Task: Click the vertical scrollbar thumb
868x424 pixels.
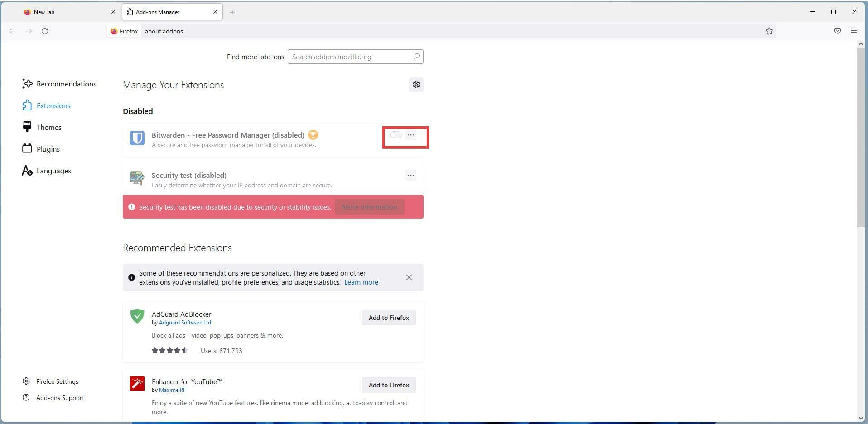Action: (x=861, y=137)
